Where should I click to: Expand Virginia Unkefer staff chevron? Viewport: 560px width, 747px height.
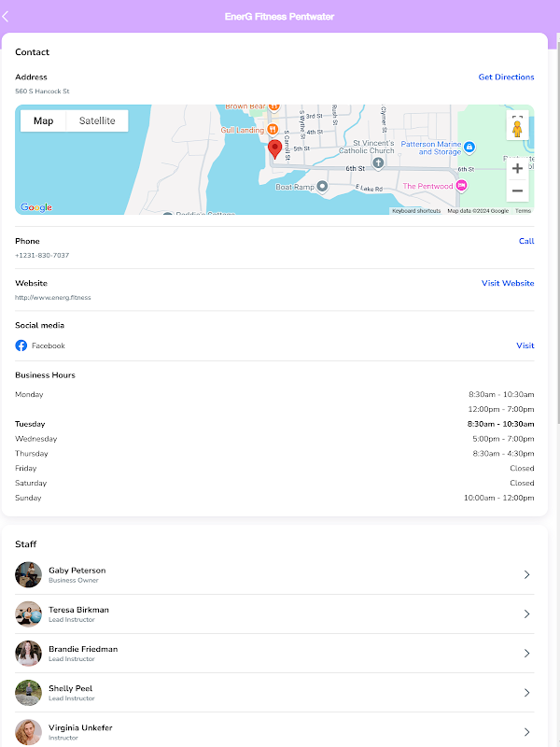pos(526,732)
